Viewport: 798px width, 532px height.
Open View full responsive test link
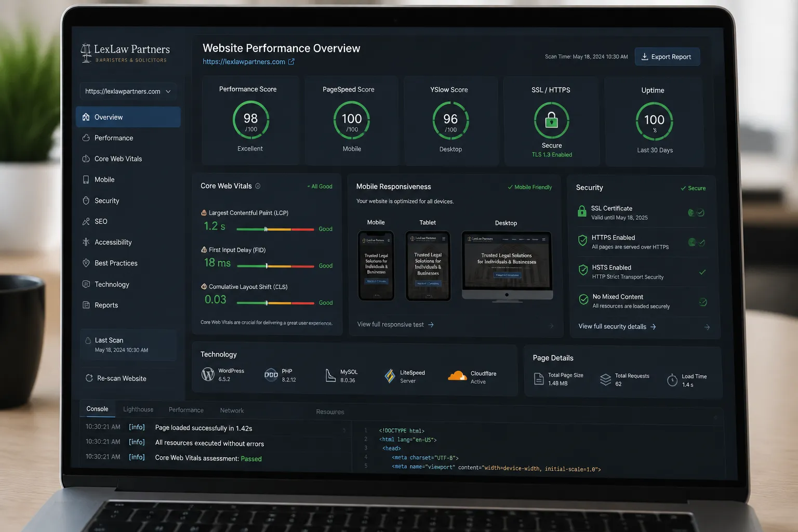pos(395,325)
